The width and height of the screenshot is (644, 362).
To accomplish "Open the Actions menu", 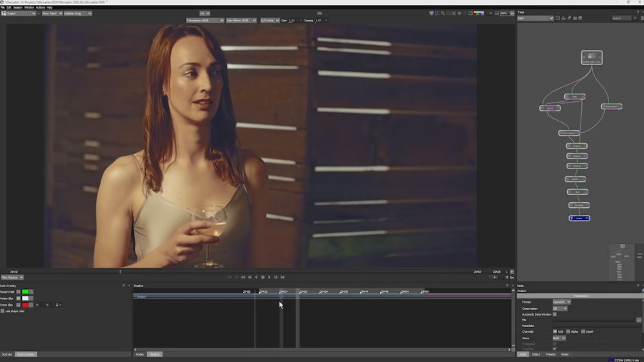I will [40, 7].
